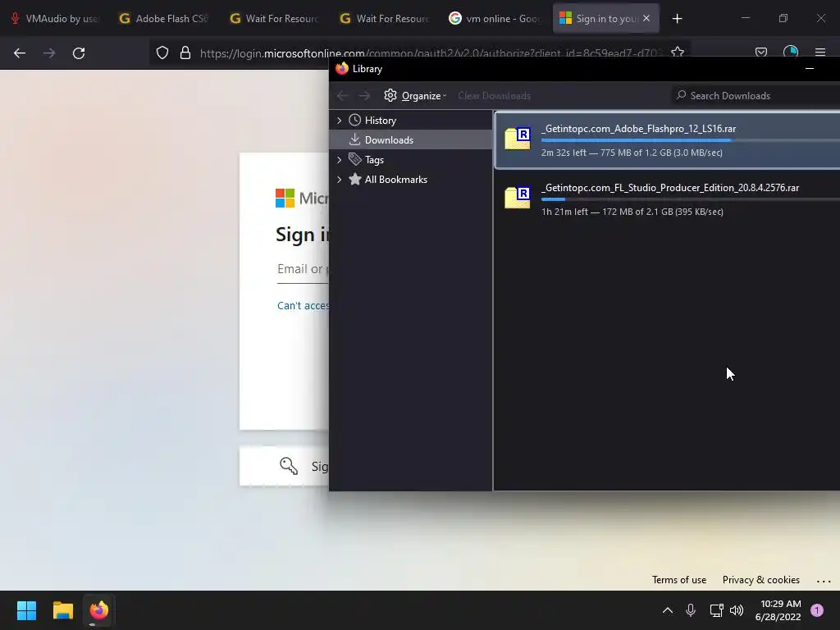Switch to the second Wait For Resource tab

pos(386,19)
